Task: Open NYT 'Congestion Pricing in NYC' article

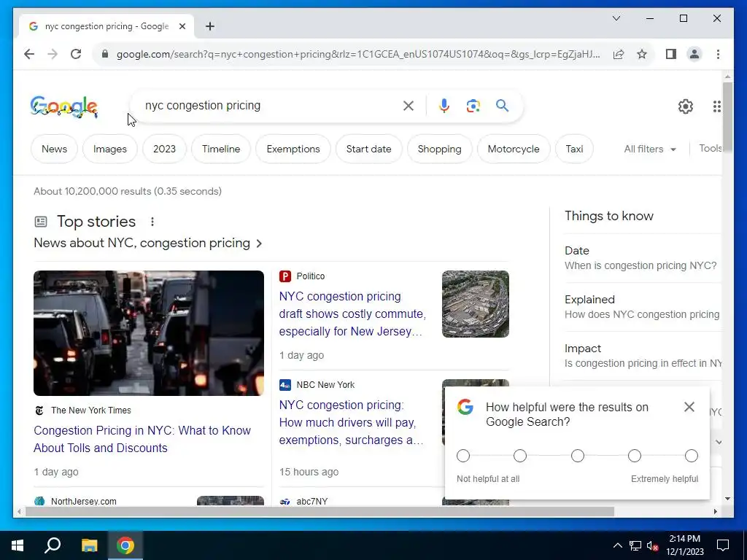Action: (x=142, y=439)
